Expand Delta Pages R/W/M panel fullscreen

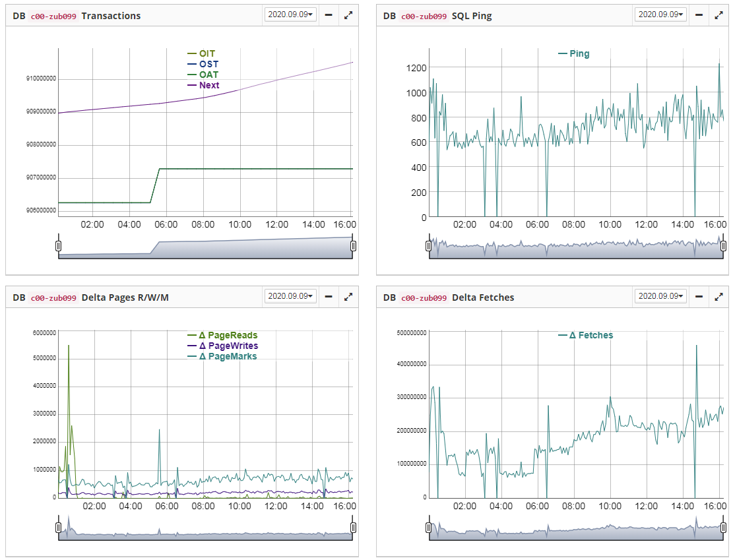pyautogui.click(x=348, y=297)
